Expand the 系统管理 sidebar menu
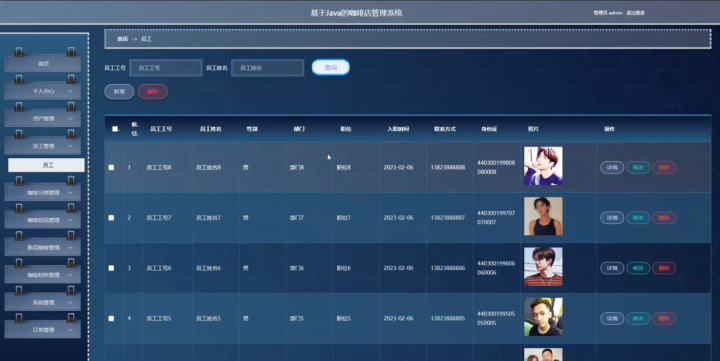Viewport: 720px width, 361px height. [x=43, y=303]
